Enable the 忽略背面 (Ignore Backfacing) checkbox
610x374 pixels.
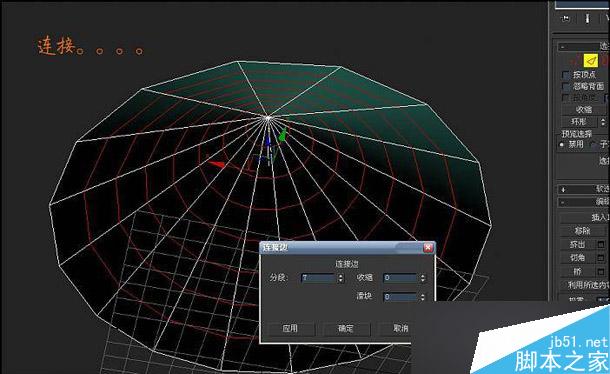point(566,86)
